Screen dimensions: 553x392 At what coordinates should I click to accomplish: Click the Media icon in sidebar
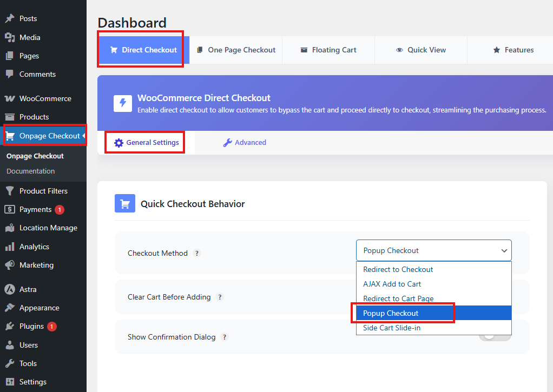(x=10, y=37)
